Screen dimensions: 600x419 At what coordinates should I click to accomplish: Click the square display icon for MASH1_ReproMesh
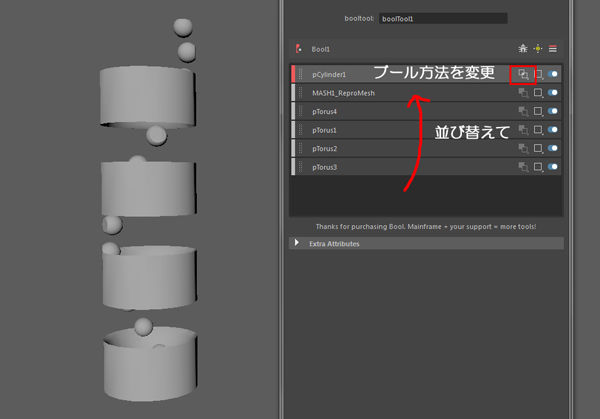click(x=538, y=93)
